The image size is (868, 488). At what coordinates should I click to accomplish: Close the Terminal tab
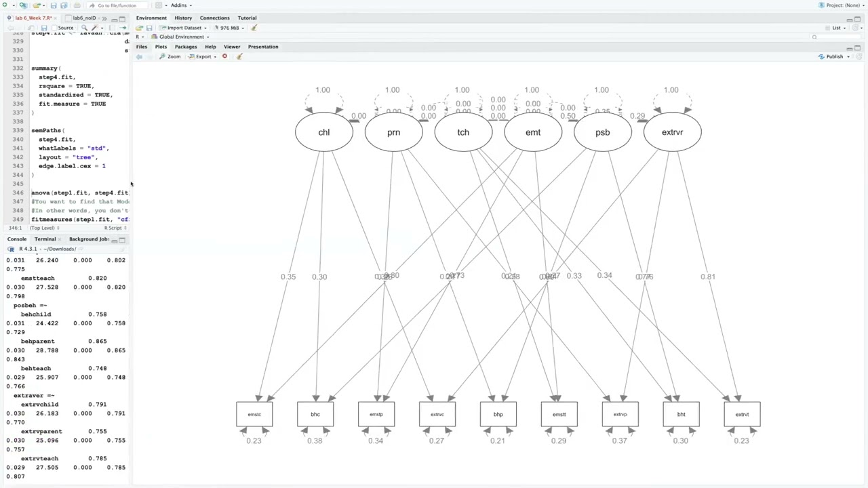pyautogui.click(x=60, y=239)
